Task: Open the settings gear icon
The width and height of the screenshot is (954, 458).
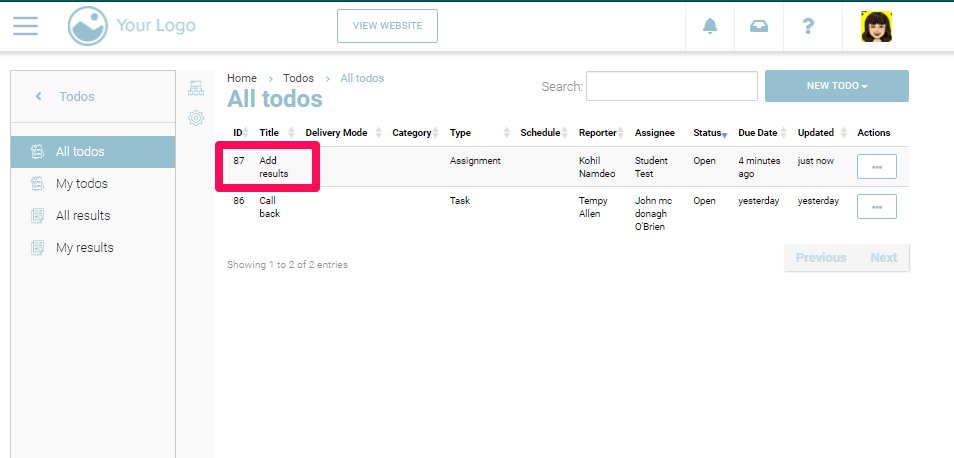Action: [x=196, y=118]
